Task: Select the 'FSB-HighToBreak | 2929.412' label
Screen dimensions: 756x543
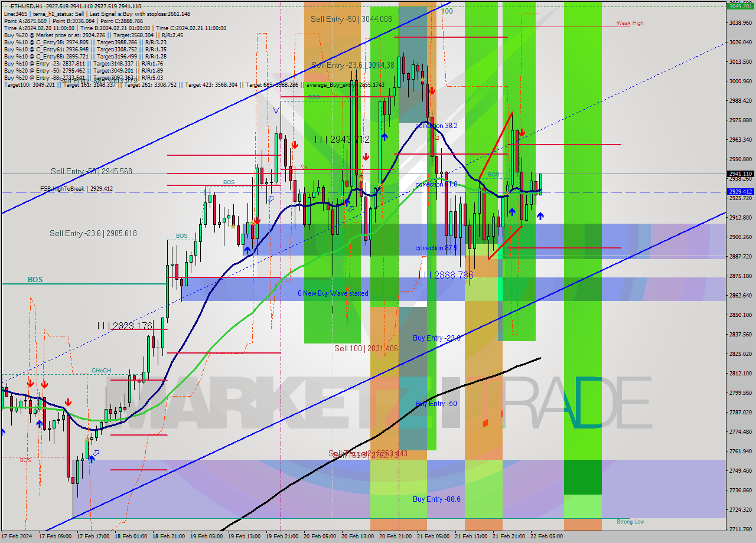Action: pos(76,189)
